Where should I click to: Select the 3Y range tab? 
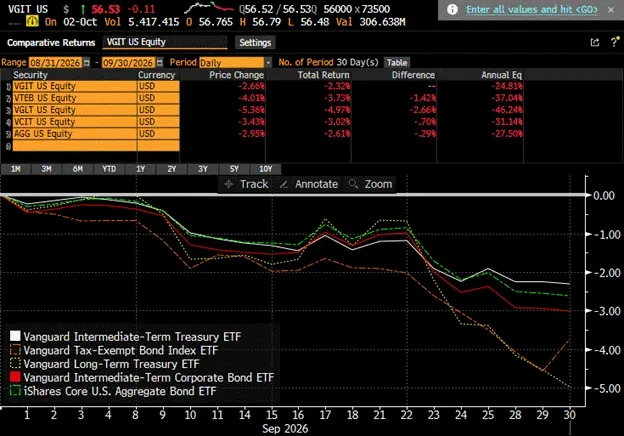click(x=203, y=169)
